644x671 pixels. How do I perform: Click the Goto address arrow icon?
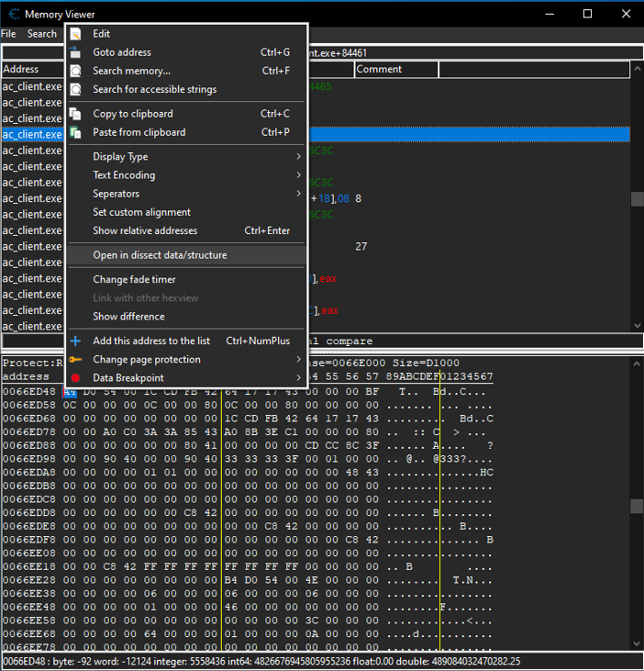76,52
